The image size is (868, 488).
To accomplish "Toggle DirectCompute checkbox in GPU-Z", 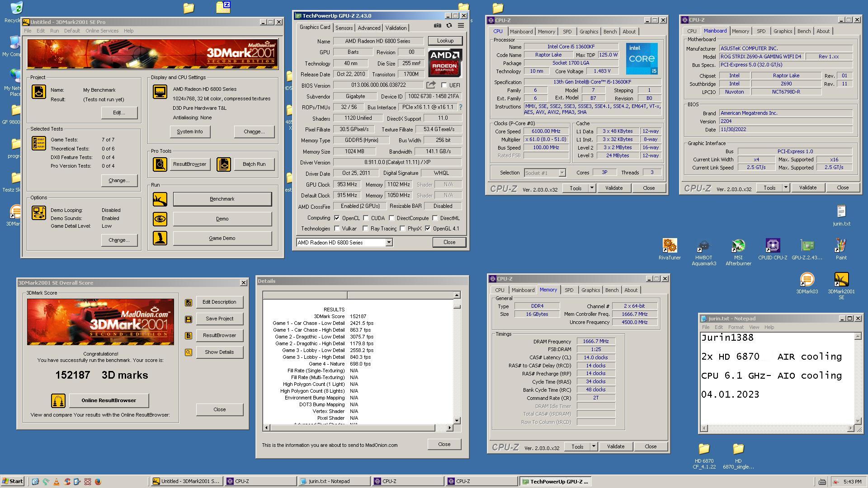I will pos(392,218).
